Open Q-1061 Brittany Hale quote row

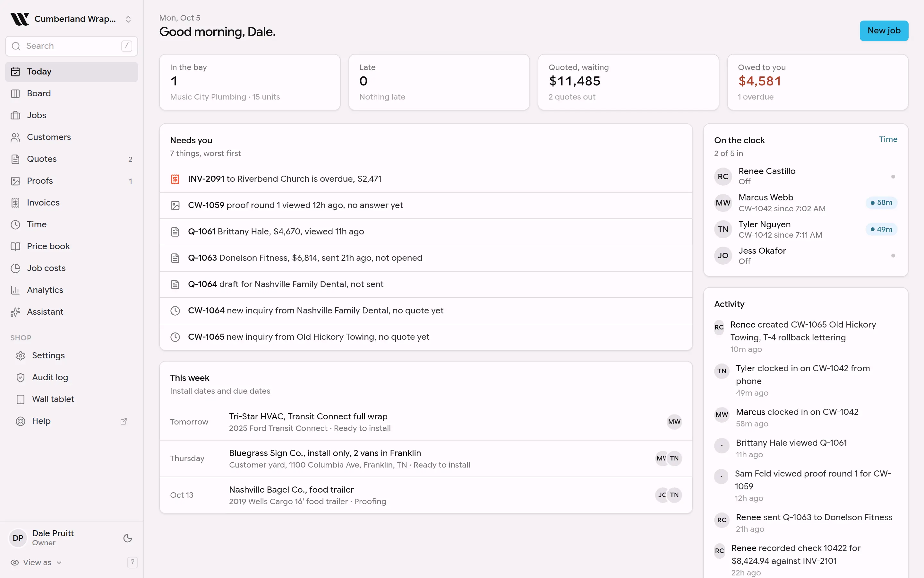[426, 232]
